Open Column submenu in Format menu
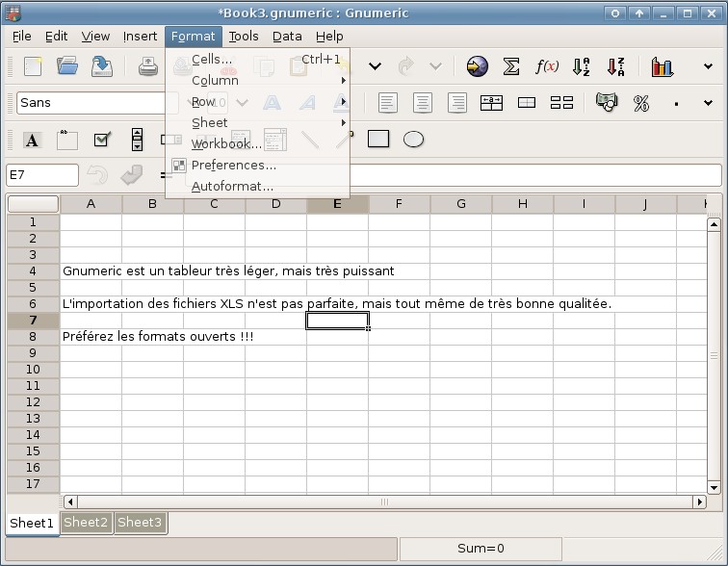Image resolution: width=728 pixels, height=566 pixels. [257, 80]
